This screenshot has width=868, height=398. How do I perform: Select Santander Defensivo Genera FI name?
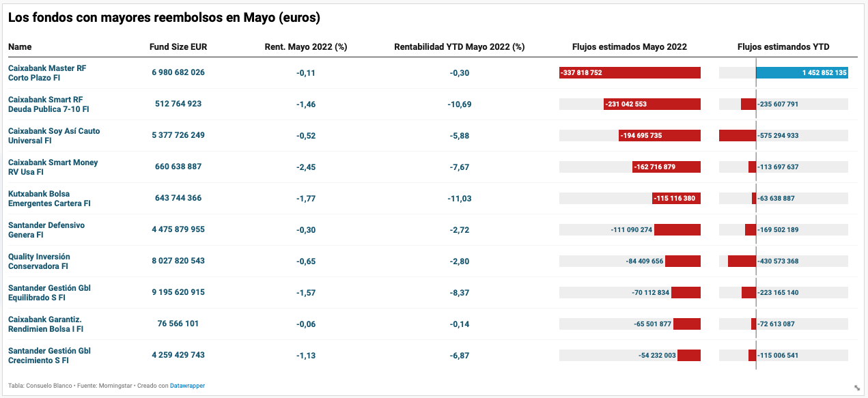(46, 230)
